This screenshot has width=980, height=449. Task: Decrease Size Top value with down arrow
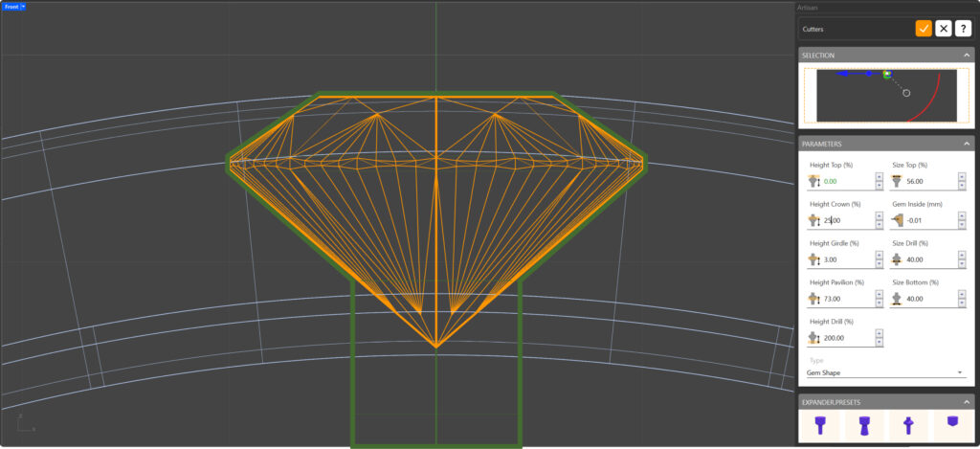tap(961, 185)
